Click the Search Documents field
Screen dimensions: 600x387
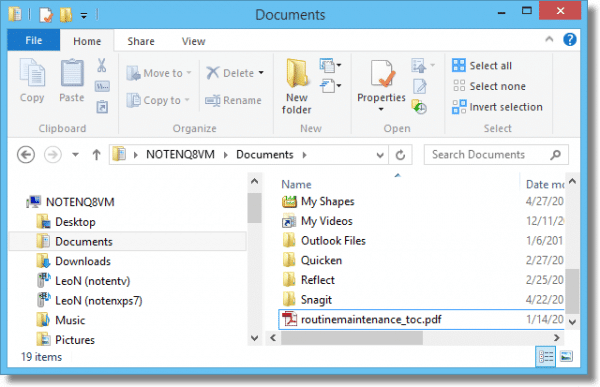(496, 155)
